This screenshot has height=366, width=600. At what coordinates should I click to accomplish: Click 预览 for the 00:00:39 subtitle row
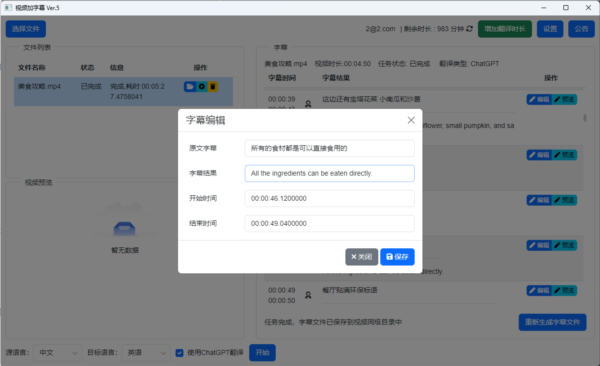click(x=564, y=100)
